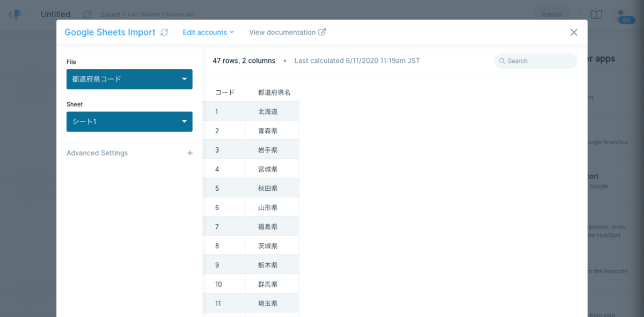Click the コード column header
The image size is (644, 317).
pos(225,92)
